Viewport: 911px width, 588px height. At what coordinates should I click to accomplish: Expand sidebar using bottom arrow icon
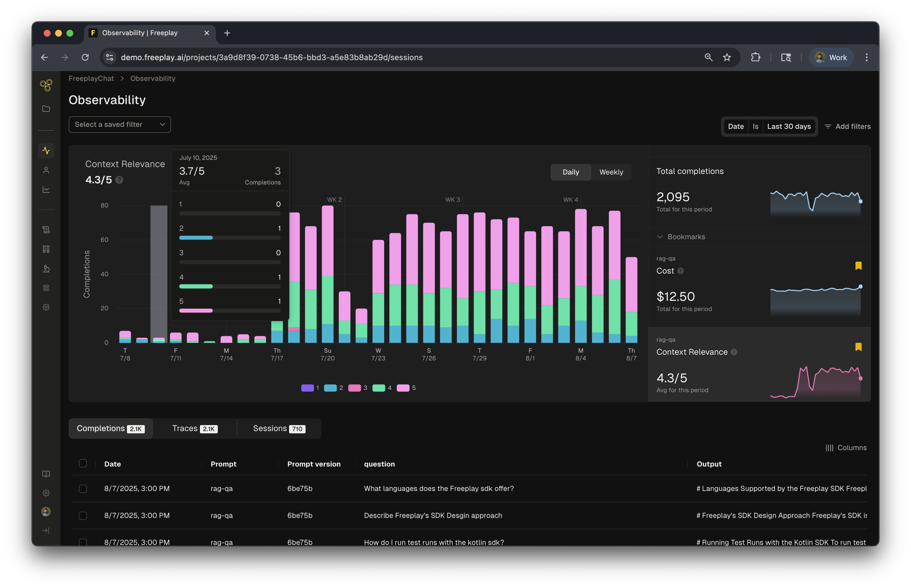[x=46, y=530]
